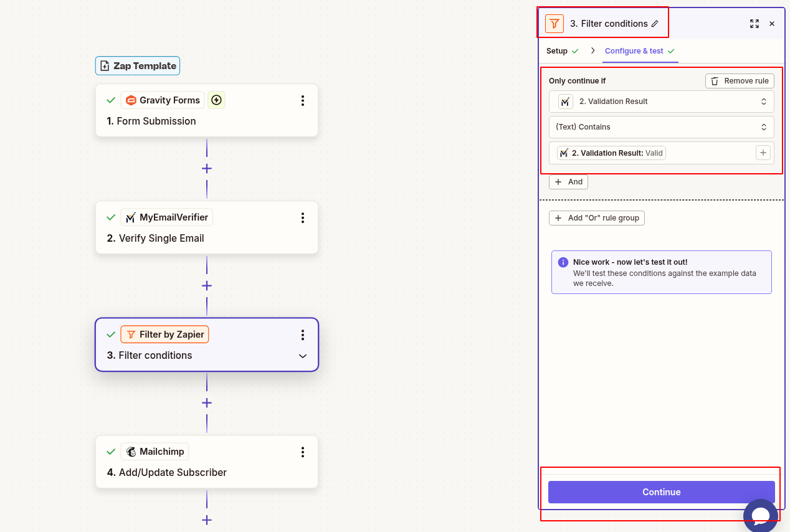Click the orange filter icon in the panel header

[554, 23]
